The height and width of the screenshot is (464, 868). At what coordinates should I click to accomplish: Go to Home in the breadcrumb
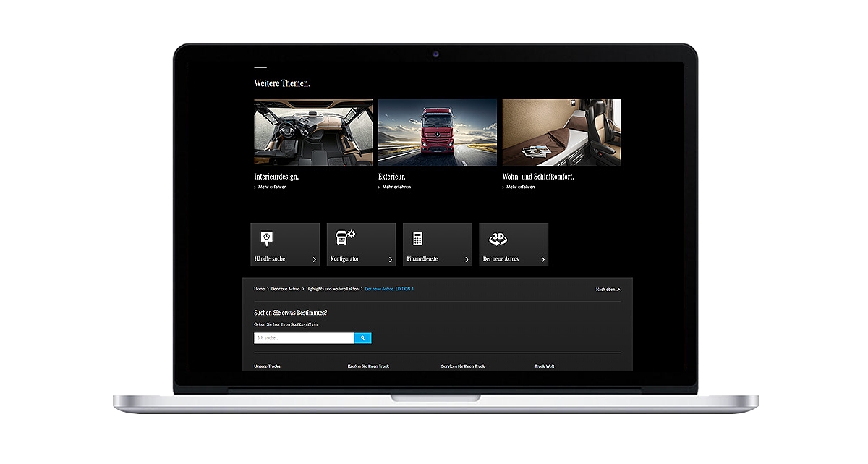tap(259, 289)
